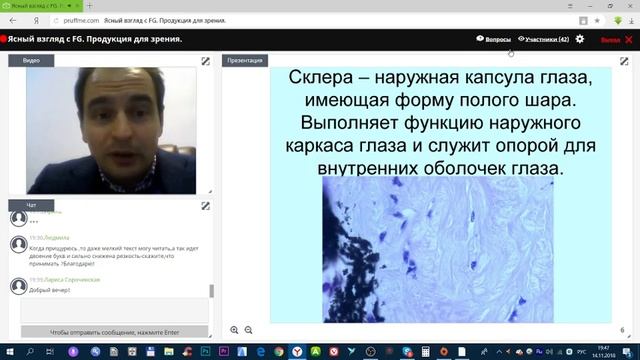Launch Premiere Pro from the taskbar
The image size is (640, 360).
(x=224, y=351)
